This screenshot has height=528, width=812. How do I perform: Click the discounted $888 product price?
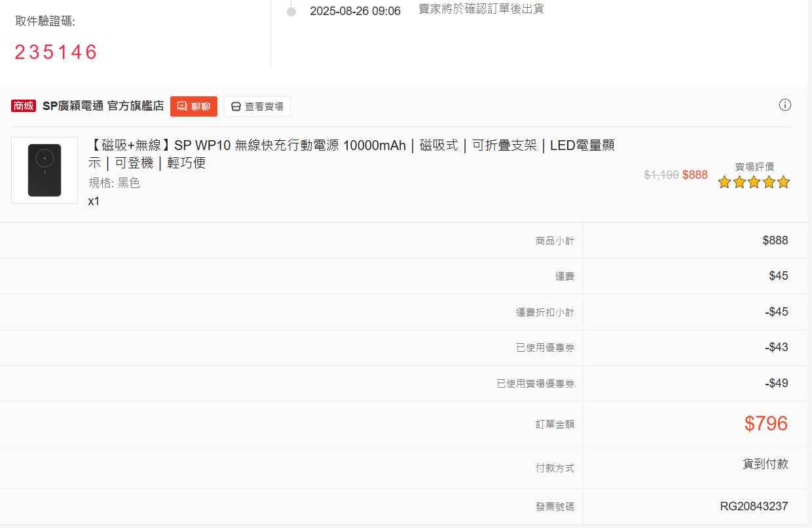tap(695, 175)
